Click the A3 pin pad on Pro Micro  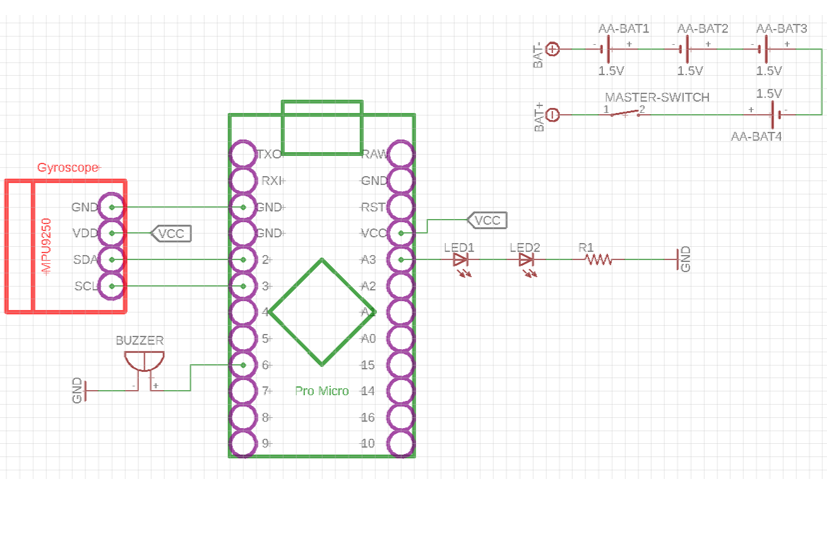[401, 260]
